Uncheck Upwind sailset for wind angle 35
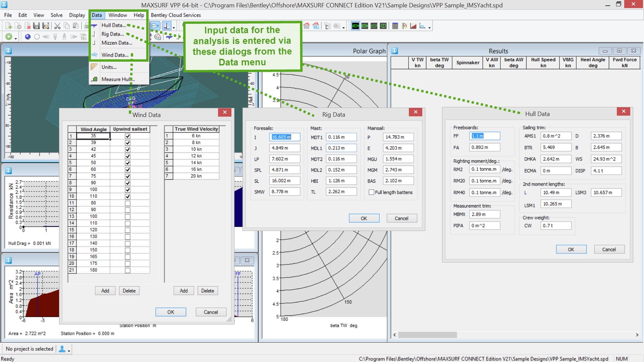 pos(127,135)
